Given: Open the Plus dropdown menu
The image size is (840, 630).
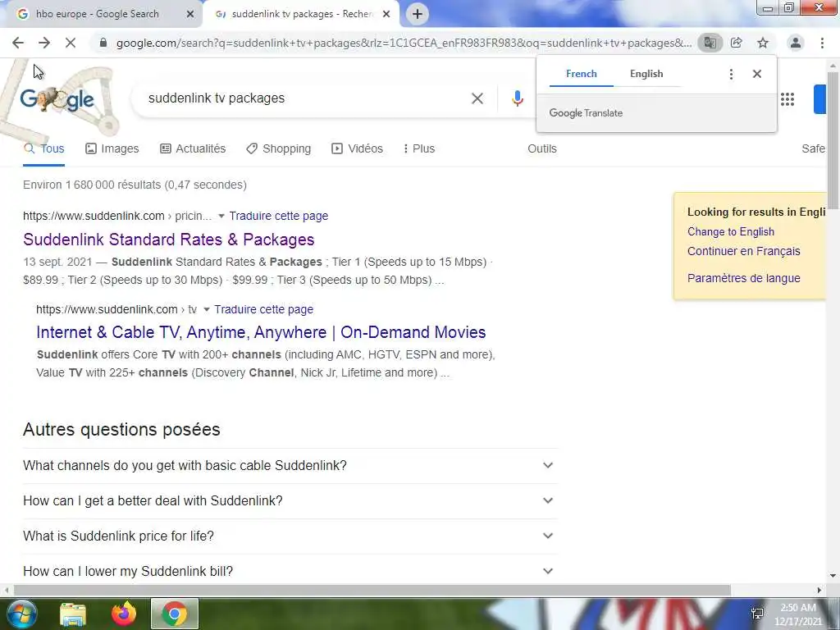Looking at the screenshot, I should (x=419, y=148).
